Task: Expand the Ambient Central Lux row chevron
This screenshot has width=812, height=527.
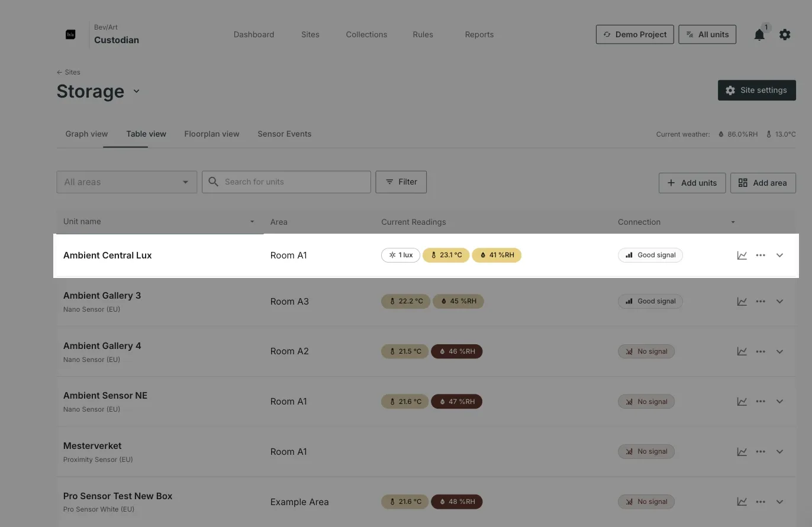Action: click(779, 256)
